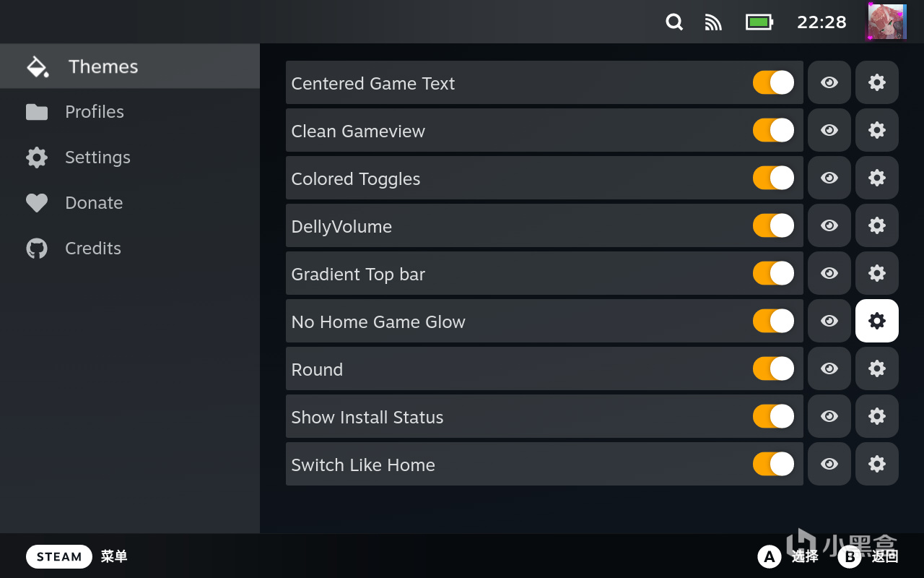The width and height of the screenshot is (924, 578).
Task: Open gear settings for DellyVolume
Action: [876, 225]
